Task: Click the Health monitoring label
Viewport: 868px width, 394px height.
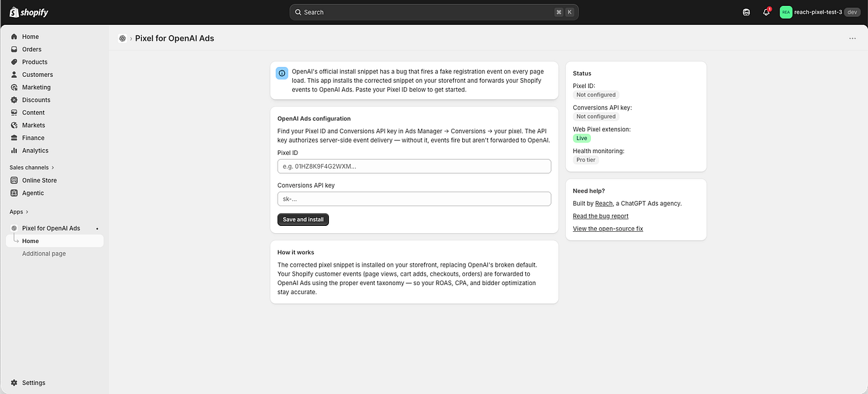Action: [x=599, y=151]
